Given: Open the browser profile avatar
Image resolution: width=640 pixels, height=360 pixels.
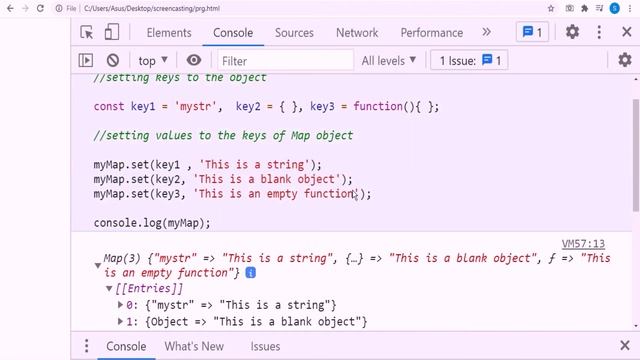Looking at the screenshot, I should click(x=614, y=8).
